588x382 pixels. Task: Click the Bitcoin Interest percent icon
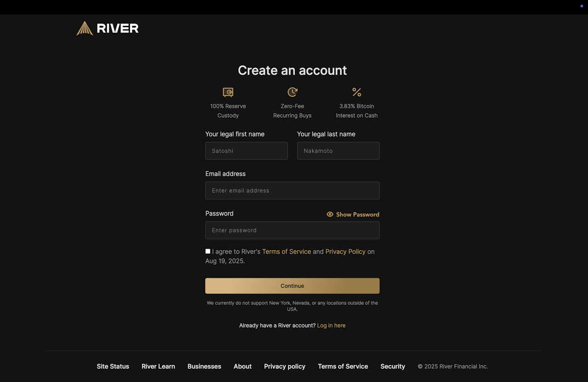coord(356,92)
